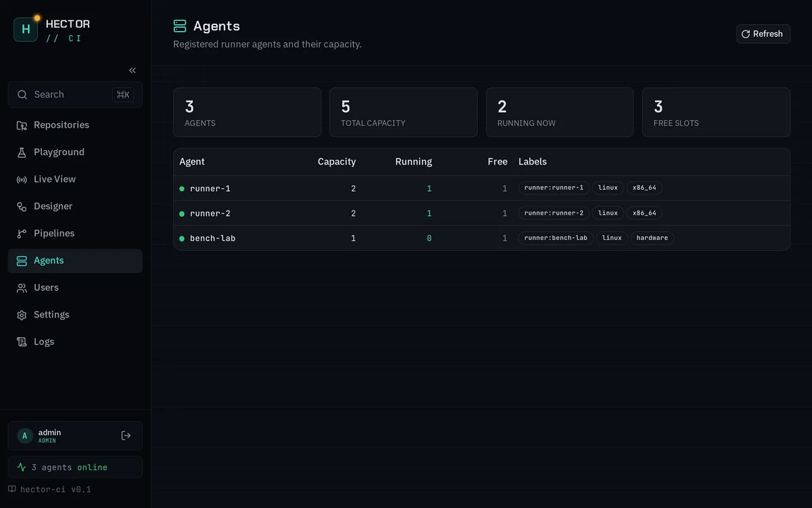Click the Users people icon
Viewport: 812px width, 508px height.
pyautogui.click(x=22, y=288)
